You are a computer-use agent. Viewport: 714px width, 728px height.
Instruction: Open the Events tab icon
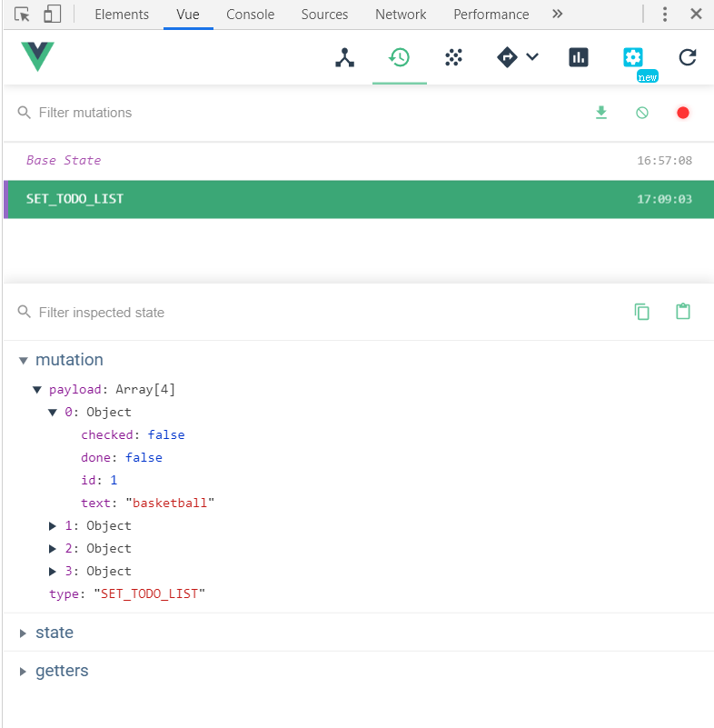(453, 57)
